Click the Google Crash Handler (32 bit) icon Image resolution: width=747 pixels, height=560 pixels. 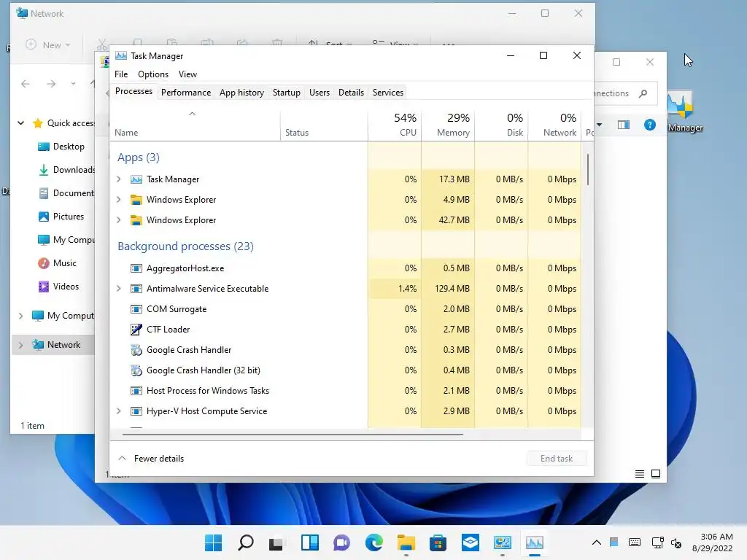point(136,370)
